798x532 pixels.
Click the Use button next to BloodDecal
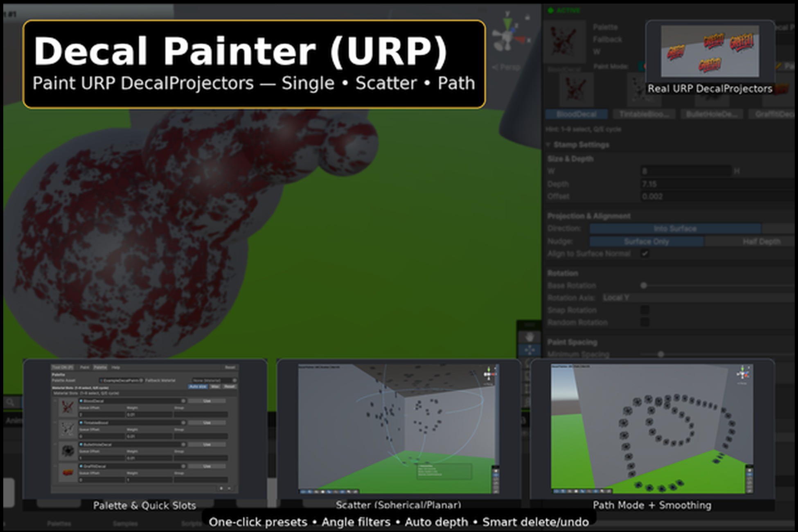tap(207, 401)
